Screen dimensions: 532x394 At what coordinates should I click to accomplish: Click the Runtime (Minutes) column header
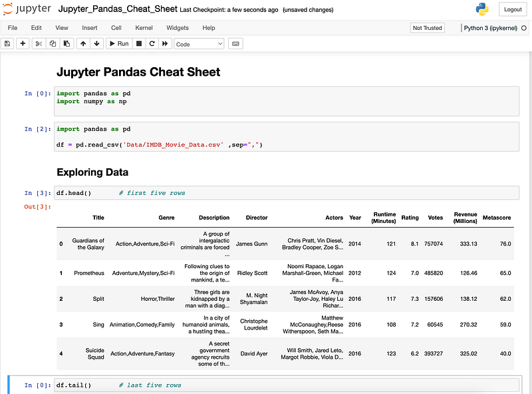point(384,218)
